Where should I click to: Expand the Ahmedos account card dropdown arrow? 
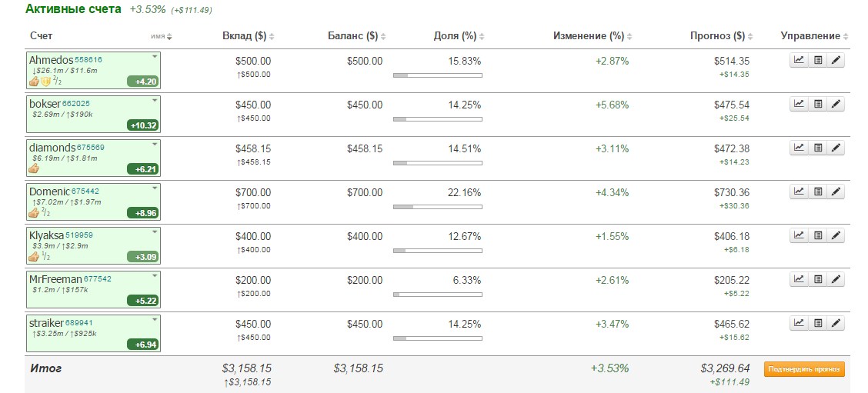tap(155, 57)
